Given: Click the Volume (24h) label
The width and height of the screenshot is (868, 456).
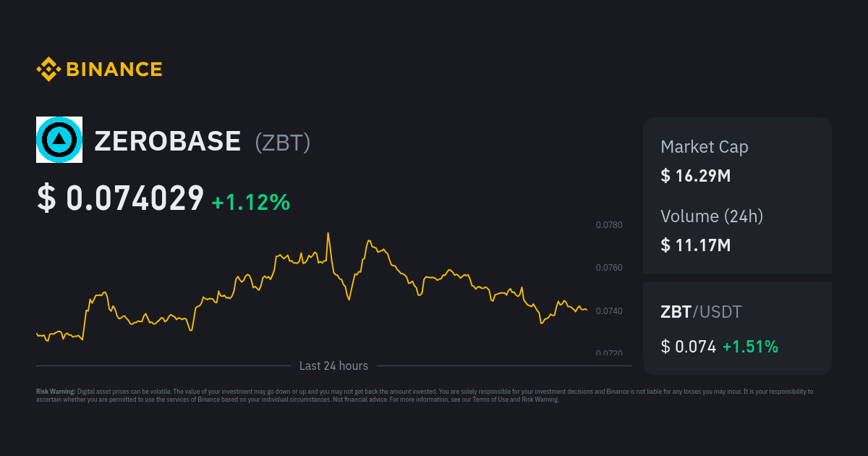Looking at the screenshot, I should [712, 216].
